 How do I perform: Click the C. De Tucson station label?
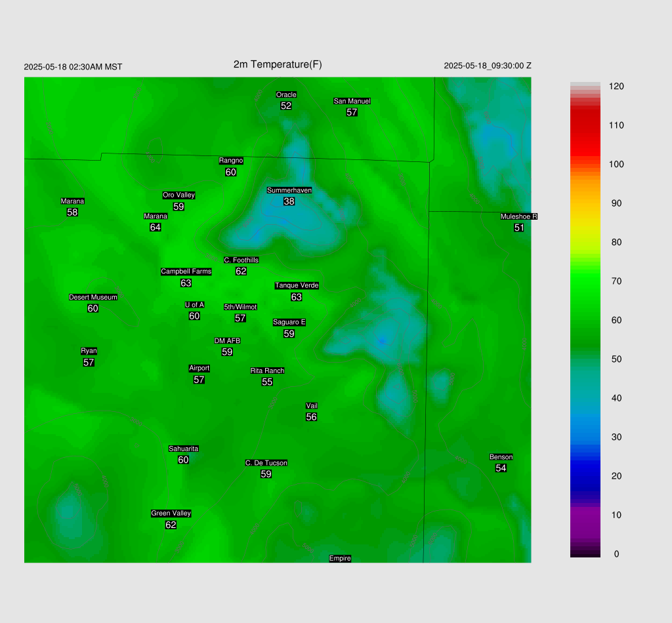[266, 463]
